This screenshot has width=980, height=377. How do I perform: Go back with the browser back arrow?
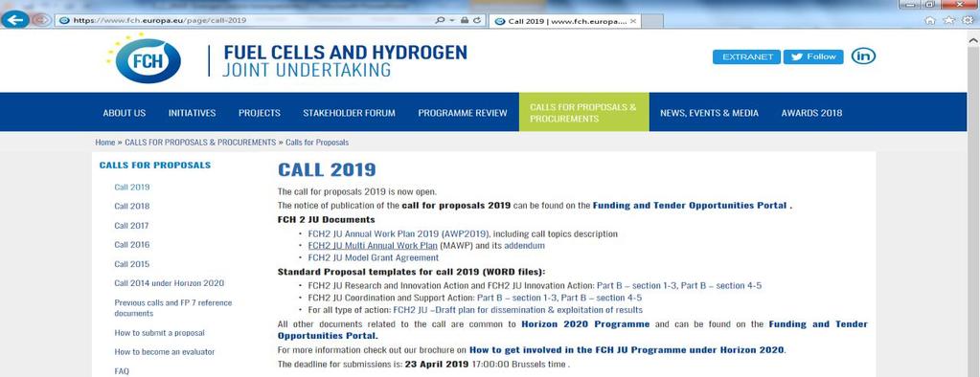coord(14,20)
